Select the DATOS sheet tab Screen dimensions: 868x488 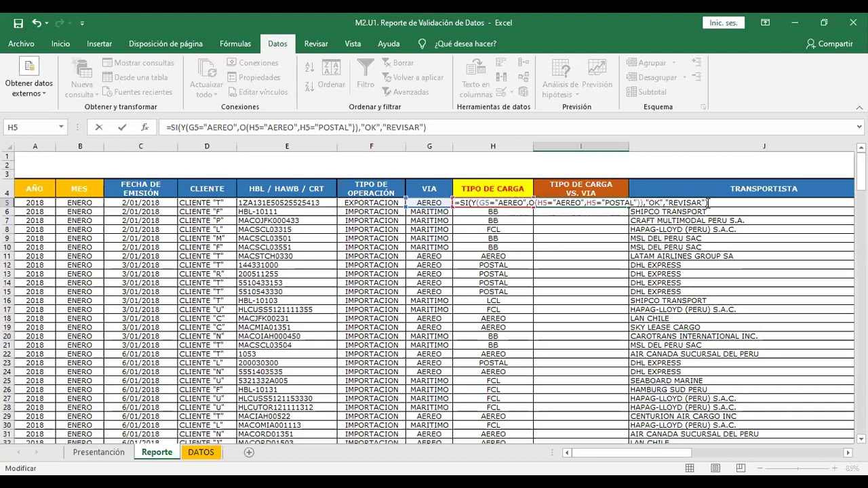pyautogui.click(x=201, y=452)
